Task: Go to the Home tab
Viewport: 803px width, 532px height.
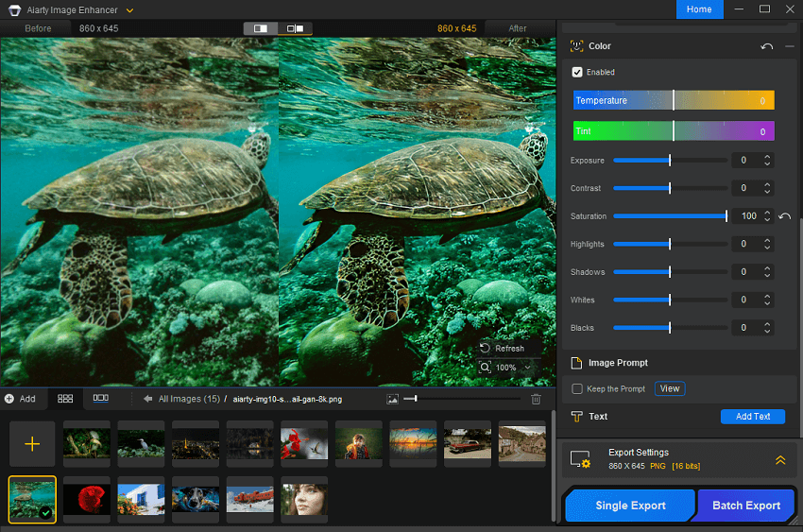Action: [699, 9]
